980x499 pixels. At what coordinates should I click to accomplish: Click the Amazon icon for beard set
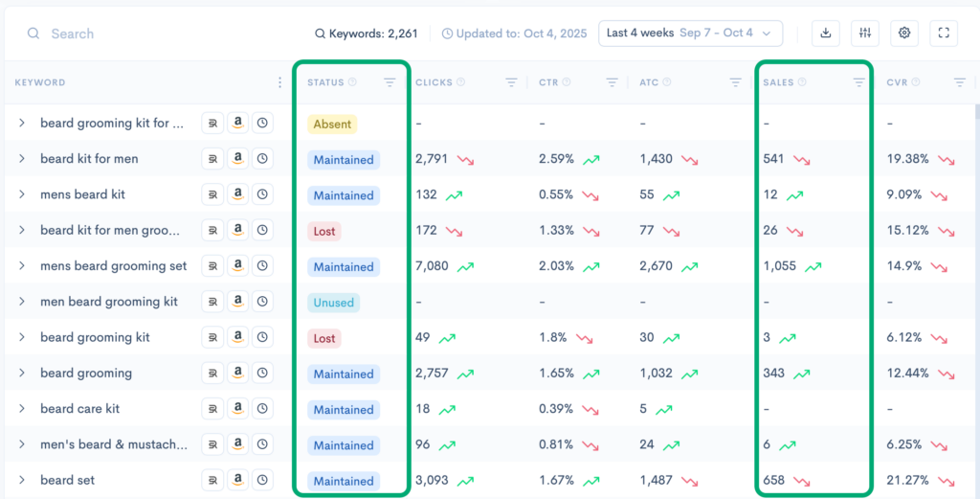pyautogui.click(x=237, y=480)
